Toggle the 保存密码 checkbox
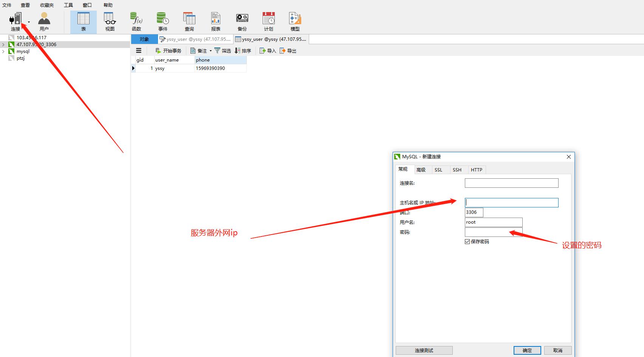The width and height of the screenshot is (644, 357). (468, 242)
